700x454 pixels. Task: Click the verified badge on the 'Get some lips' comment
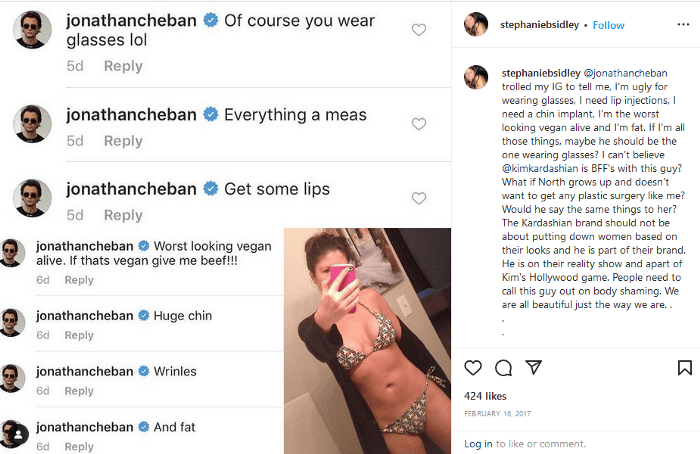point(210,190)
